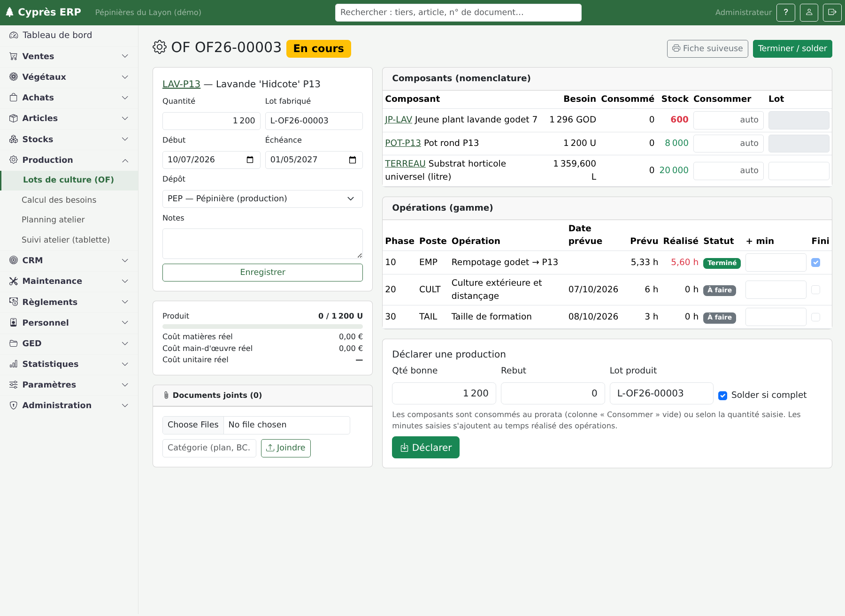Click the GED folder icon
The image size is (845, 616).
coord(14,343)
